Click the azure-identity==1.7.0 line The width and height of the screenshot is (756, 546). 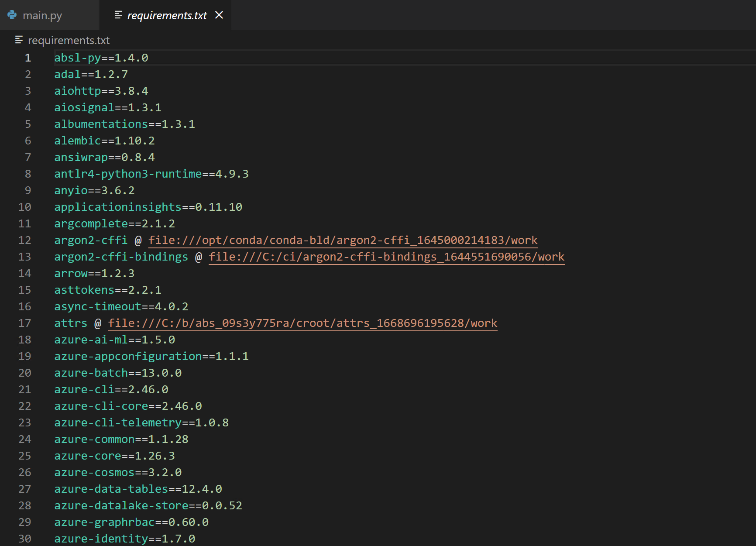click(125, 539)
